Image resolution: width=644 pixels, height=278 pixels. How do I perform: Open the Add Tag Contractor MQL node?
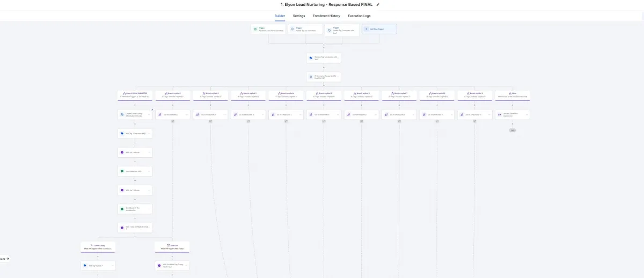tap(135, 133)
